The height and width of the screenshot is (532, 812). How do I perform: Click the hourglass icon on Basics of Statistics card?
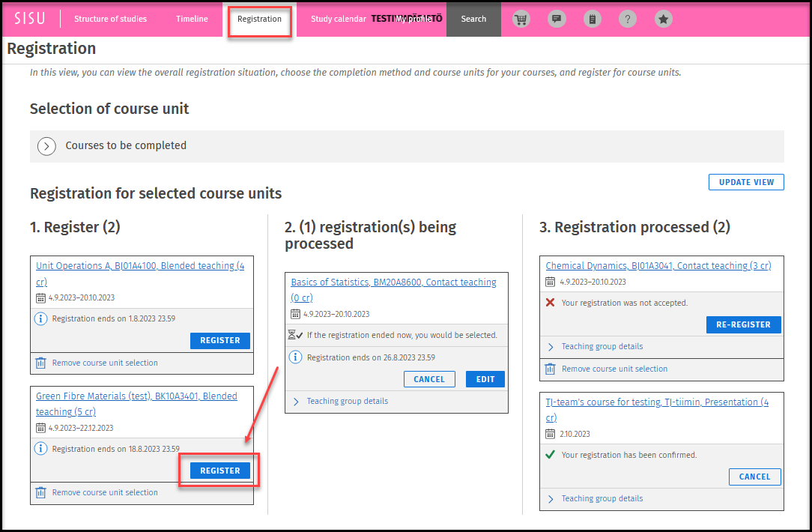coord(297,335)
